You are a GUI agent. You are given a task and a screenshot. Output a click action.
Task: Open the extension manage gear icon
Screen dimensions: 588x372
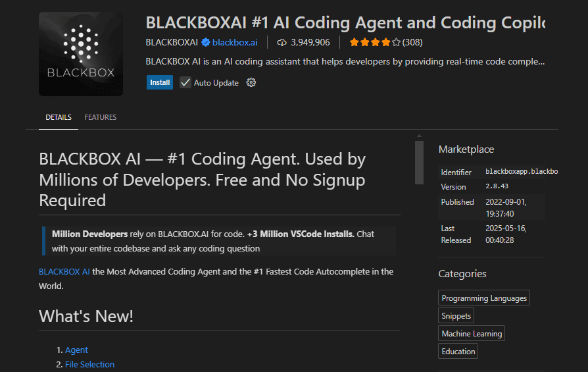(251, 82)
